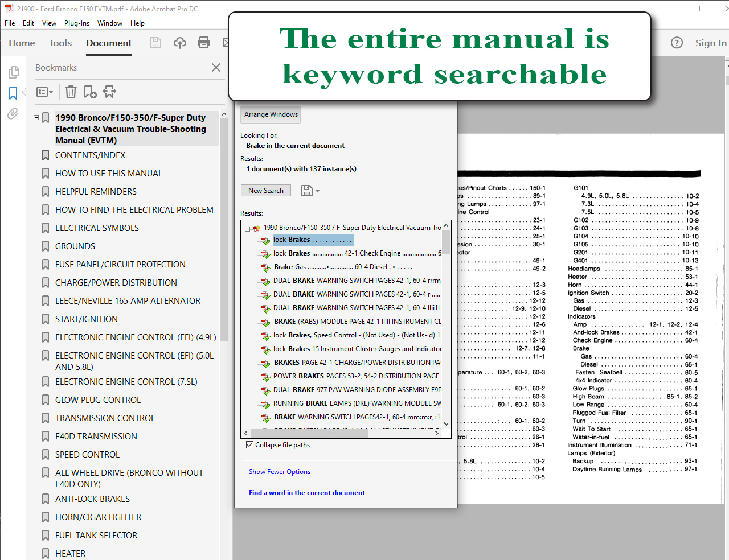This screenshot has height=560, width=729.
Task: Click the Upload to cloud icon
Action: click(x=180, y=43)
